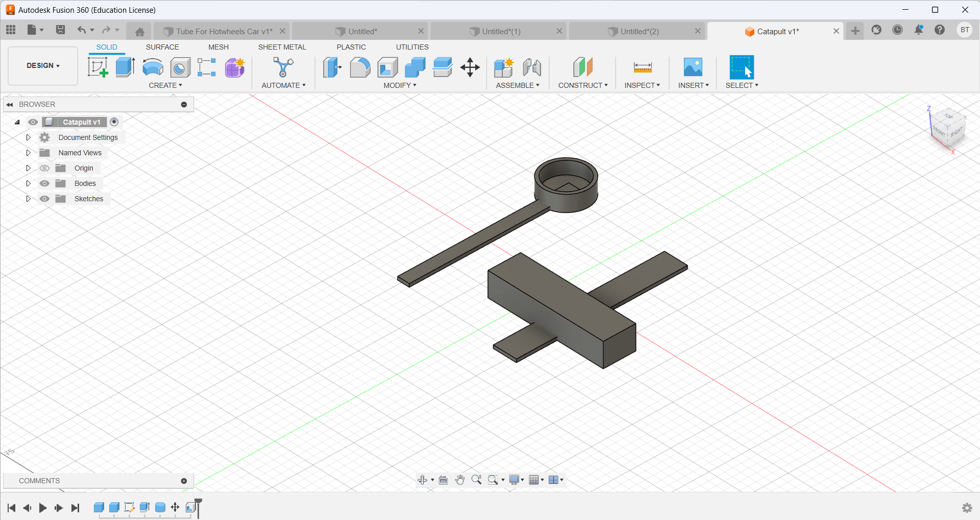The height and width of the screenshot is (520, 980).
Task: Open the job status clock icon
Action: pyautogui.click(x=897, y=30)
